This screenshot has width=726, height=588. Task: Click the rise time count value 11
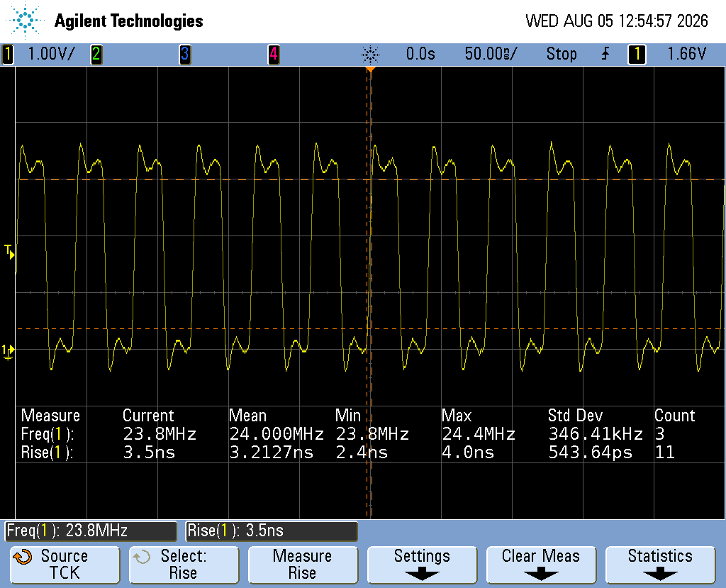point(665,453)
